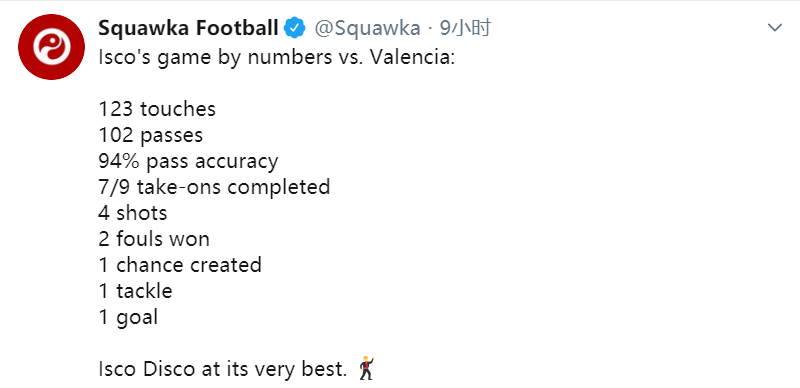Screen dimensions: 800x388
Task: Click the @Squawka handle
Action: [367, 29]
